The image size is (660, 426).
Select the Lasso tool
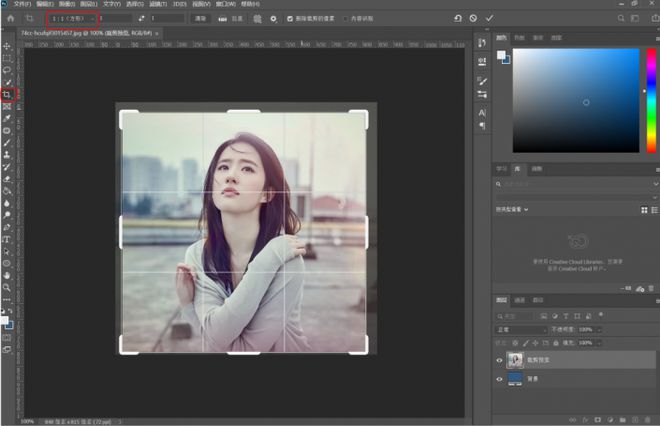7,70
